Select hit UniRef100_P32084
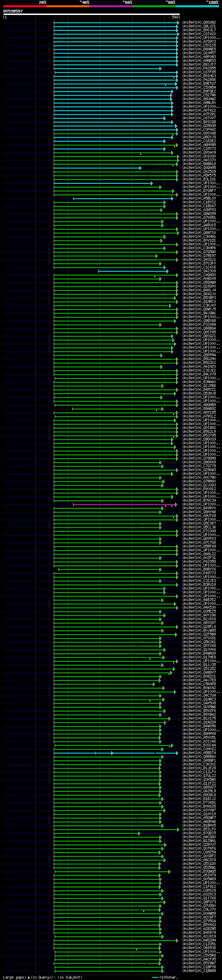This screenshot has width=222, height=980. pyautogui.click(x=199, y=325)
